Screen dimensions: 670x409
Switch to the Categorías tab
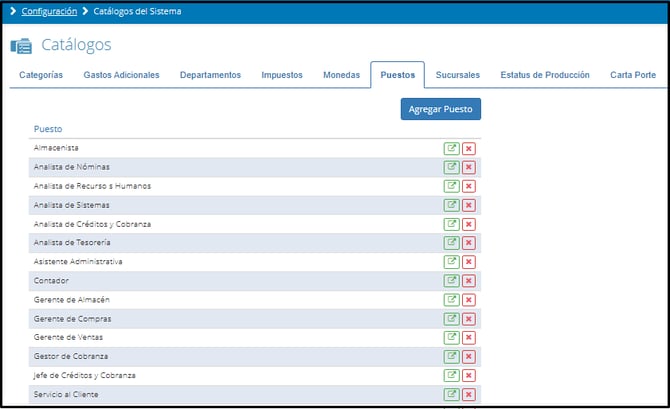(41, 75)
